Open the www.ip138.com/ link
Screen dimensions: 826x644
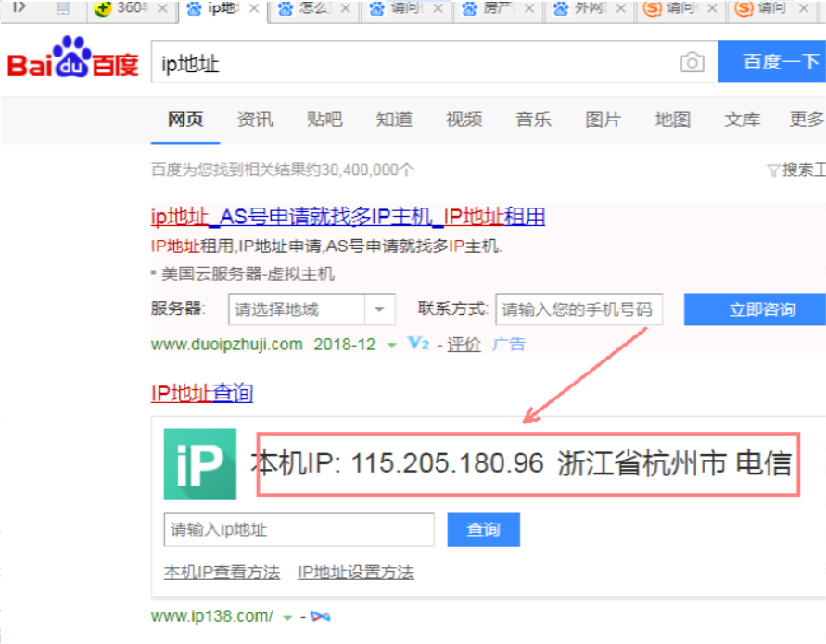211,616
